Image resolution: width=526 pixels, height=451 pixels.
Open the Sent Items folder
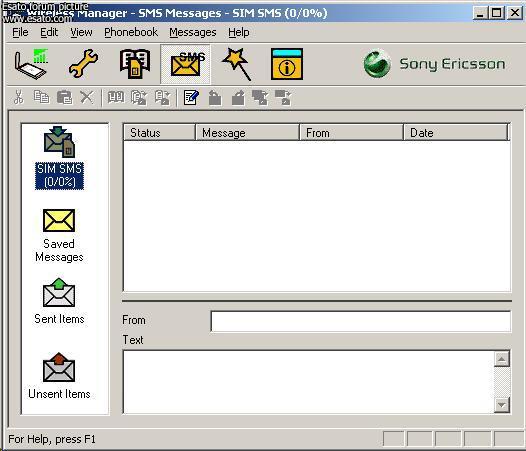pyautogui.click(x=59, y=301)
